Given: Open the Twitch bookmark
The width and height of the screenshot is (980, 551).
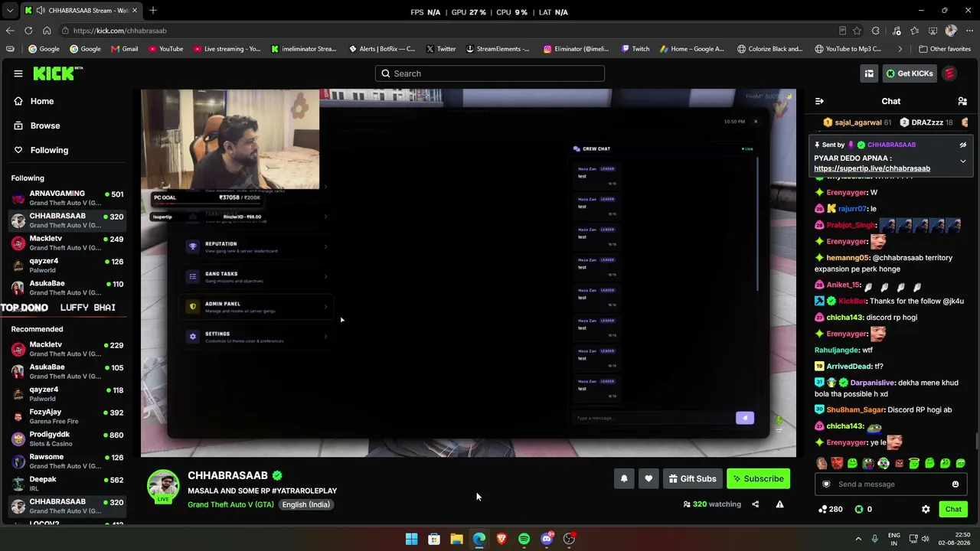Looking at the screenshot, I should click(x=635, y=49).
